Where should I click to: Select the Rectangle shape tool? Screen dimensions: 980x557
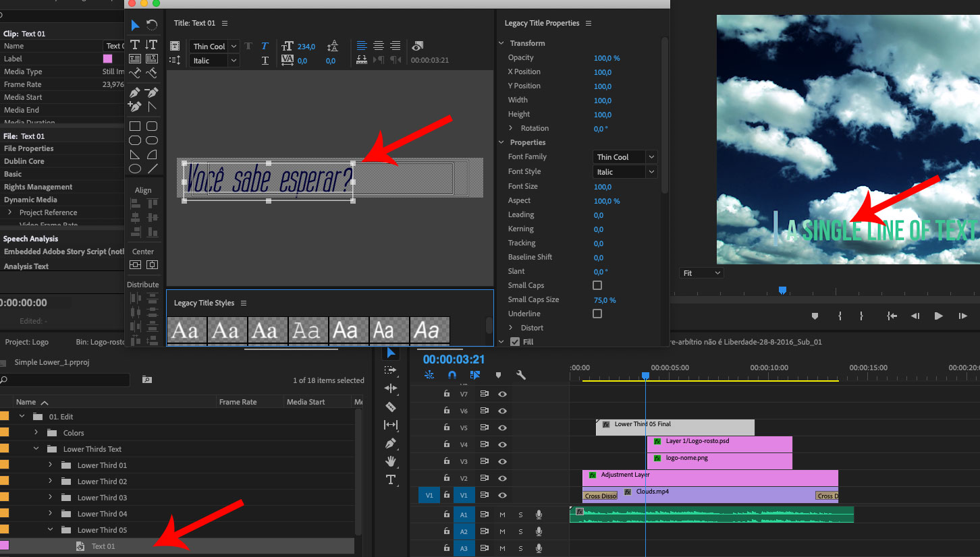tap(135, 126)
